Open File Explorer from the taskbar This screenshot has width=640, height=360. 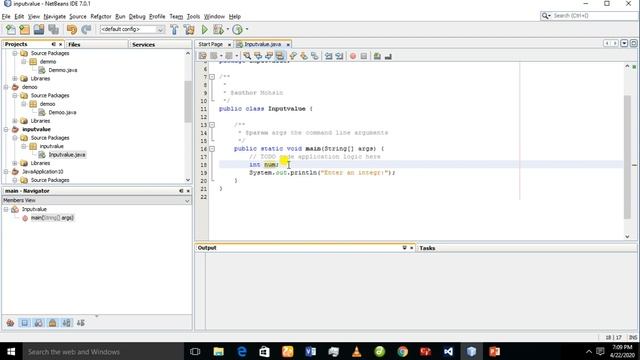click(218, 351)
